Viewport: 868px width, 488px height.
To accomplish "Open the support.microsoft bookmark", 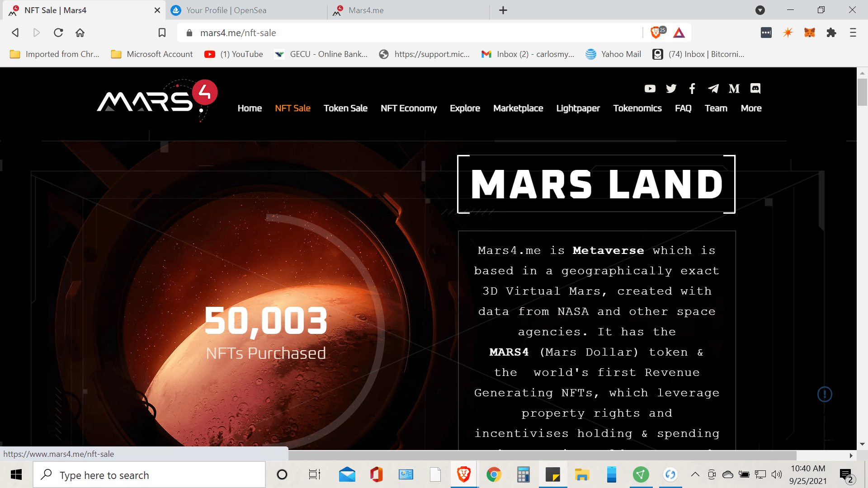I will pos(425,54).
